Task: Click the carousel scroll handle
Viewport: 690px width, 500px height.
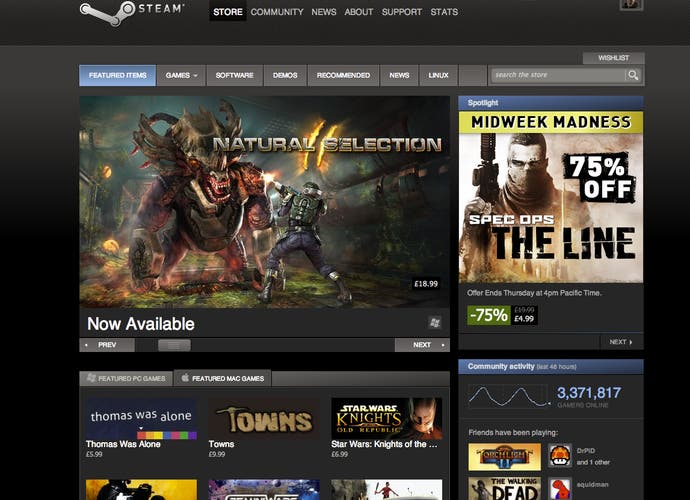Action: tap(174, 345)
